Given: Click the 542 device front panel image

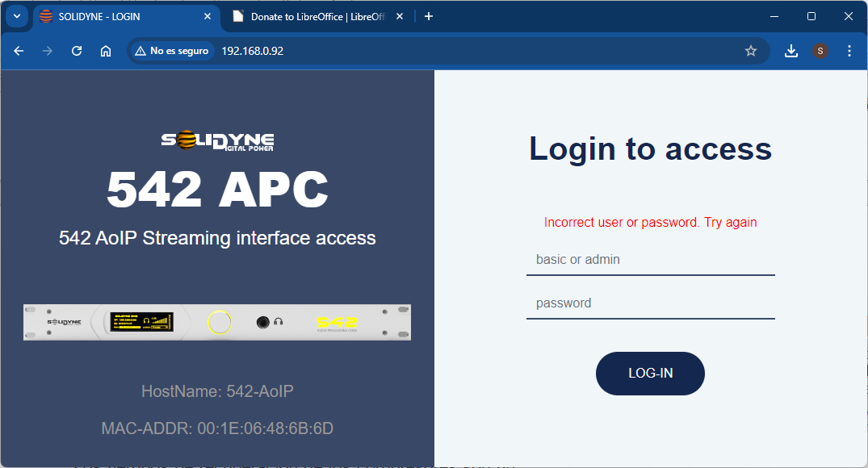Looking at the screenshot, I should (216, 322).
